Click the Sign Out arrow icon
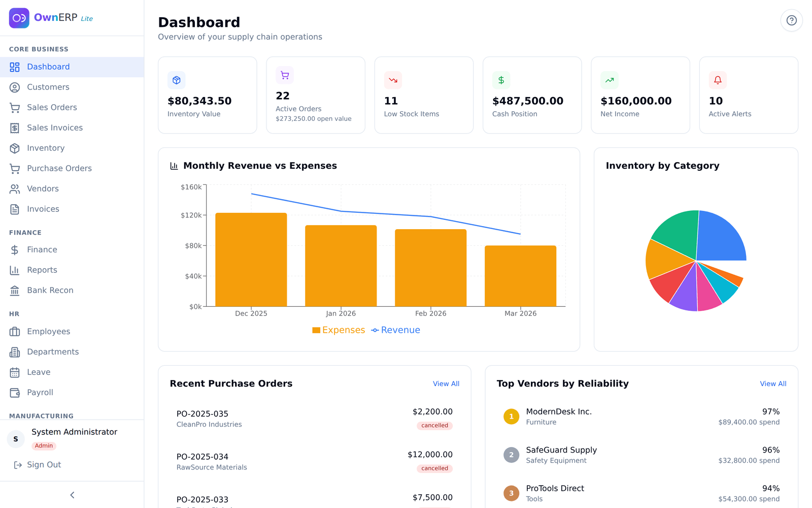 click(18, 465)
